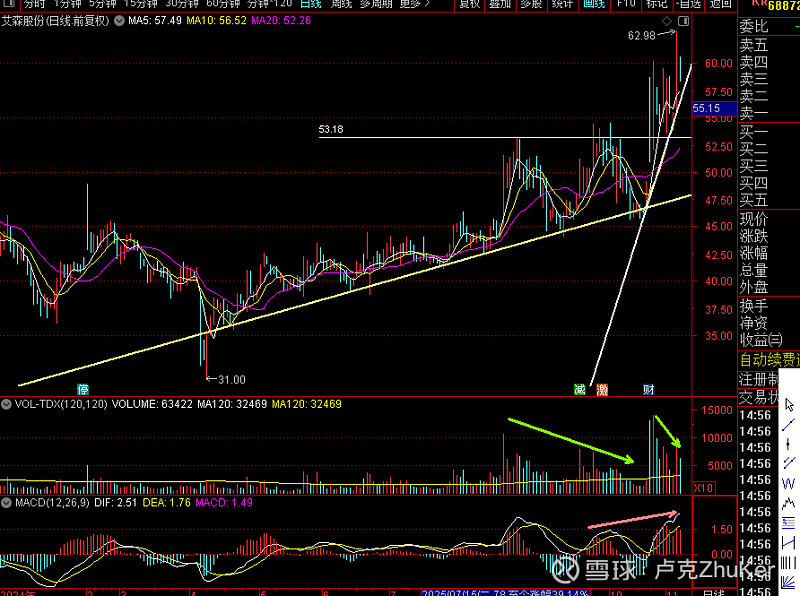This screenshot has width=800, height=596.
Task: Click the 收益(三) earnings row
Action: [769, 339]
